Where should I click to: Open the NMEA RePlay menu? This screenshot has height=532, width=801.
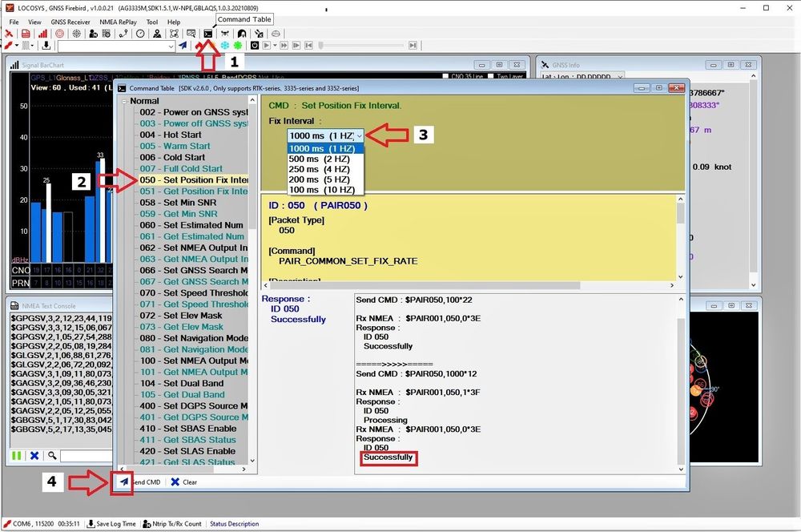119,22
